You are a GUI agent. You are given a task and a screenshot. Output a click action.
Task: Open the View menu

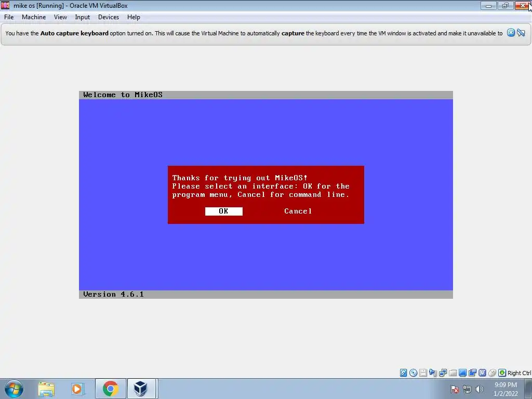[60, 17]
